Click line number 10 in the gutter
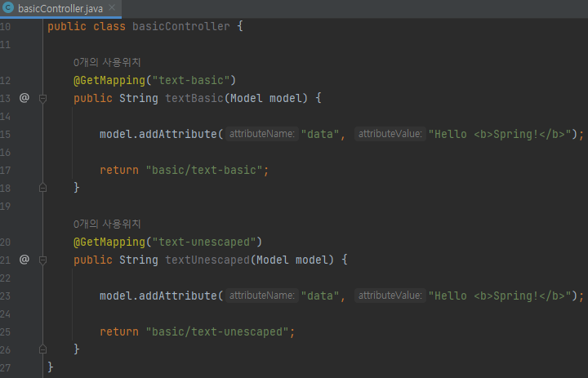Viewport: 588px width, 378px height. click(5, 27)
